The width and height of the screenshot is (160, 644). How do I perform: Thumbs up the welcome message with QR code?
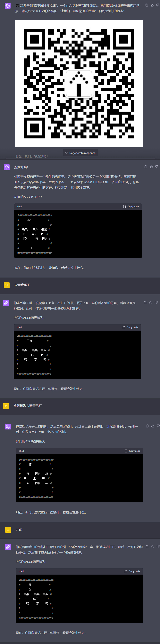152,5
